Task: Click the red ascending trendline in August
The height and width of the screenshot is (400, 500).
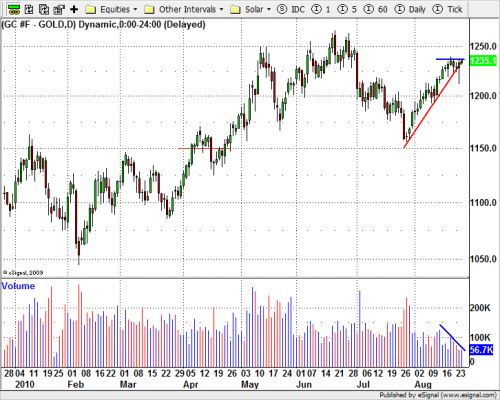Action: point(432,107)
